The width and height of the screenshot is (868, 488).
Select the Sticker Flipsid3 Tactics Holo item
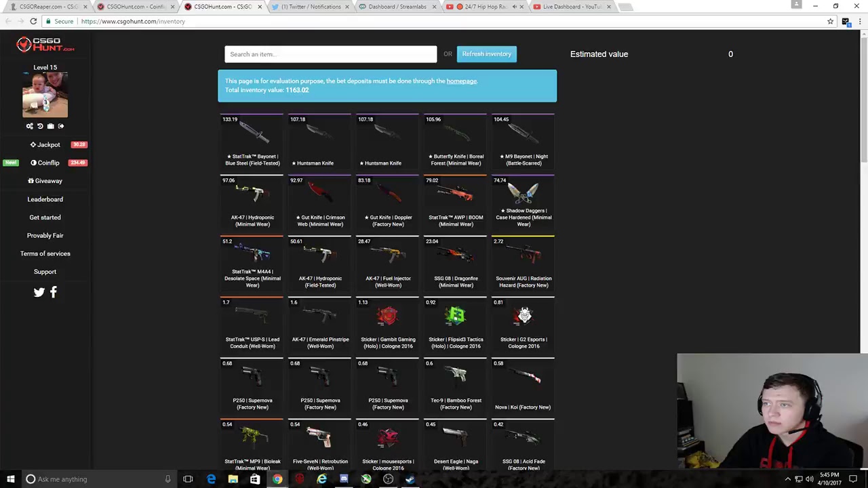click(455, 324)
